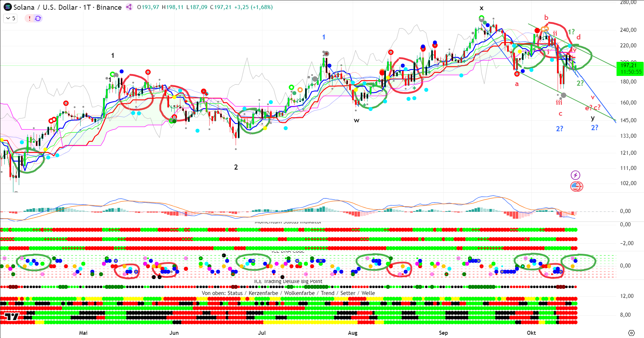
Task: Click the purple refresh arrows icon
Action: 38,18
